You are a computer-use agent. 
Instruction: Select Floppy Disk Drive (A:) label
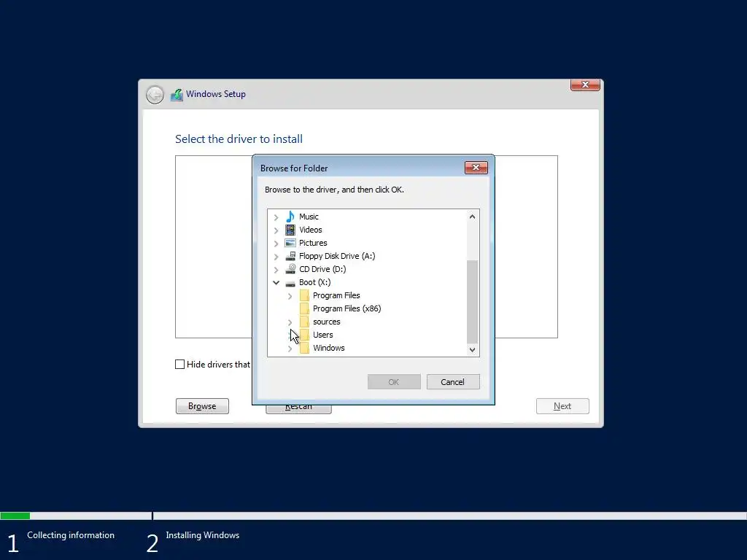click(337, 256)
